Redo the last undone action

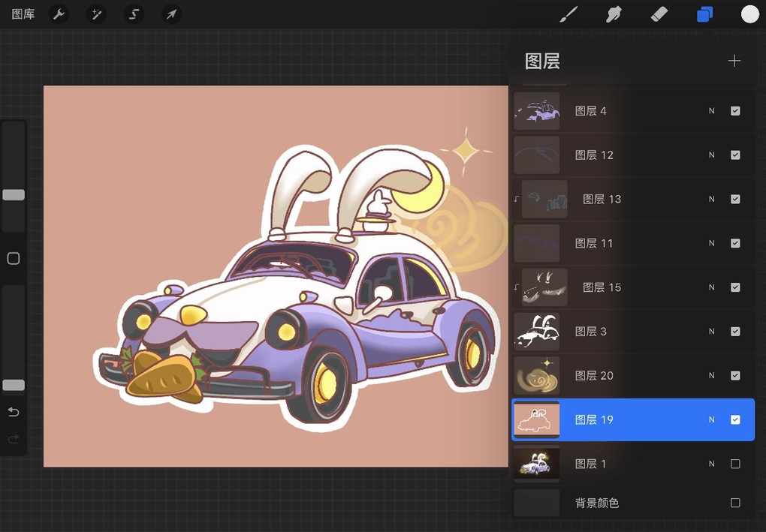pos(14,439)
